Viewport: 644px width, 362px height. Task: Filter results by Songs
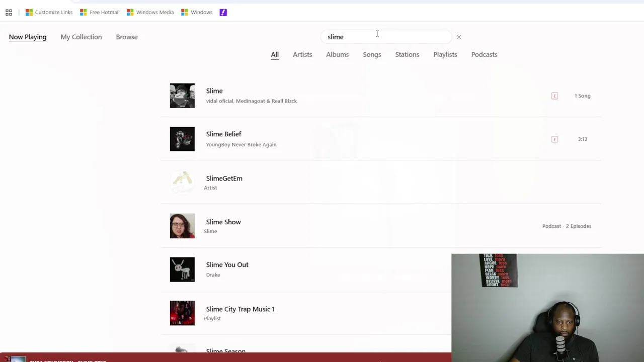(x=372, y=55)
